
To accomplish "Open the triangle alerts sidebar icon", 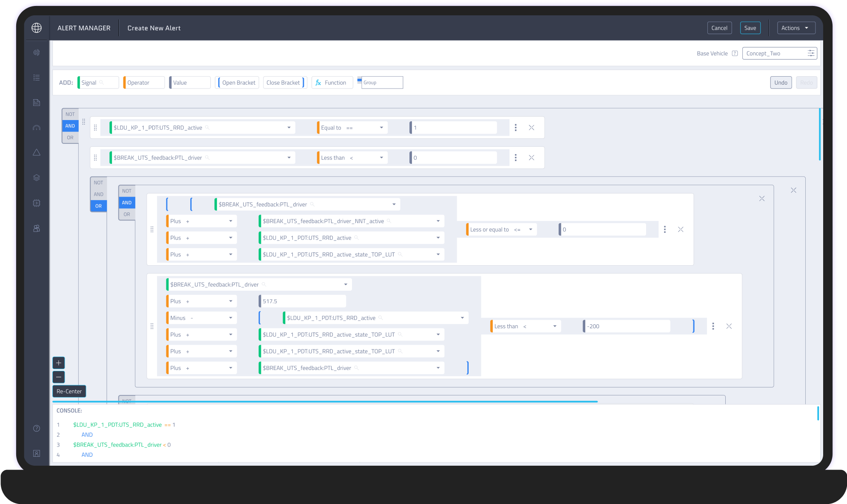I will coord(37,152).
